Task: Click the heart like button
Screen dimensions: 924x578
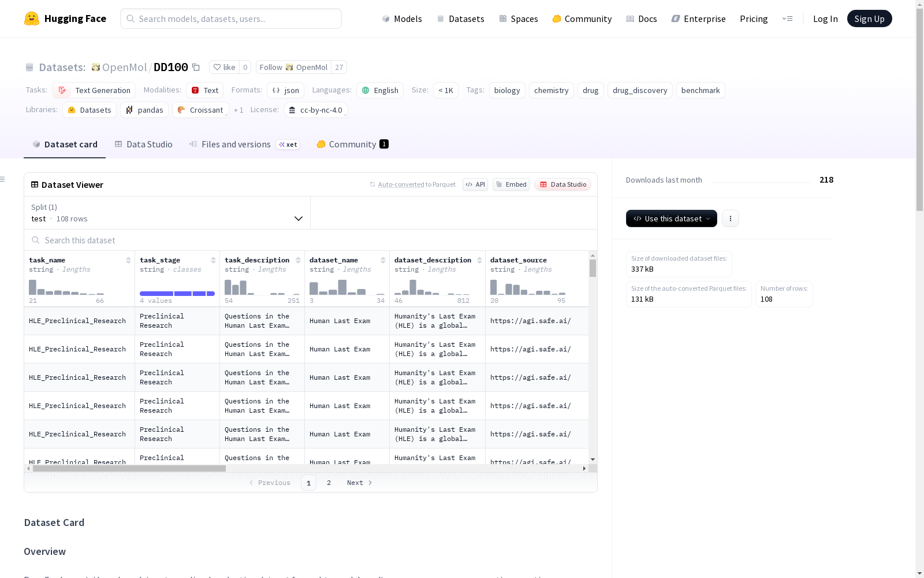Action: point(224,67)
